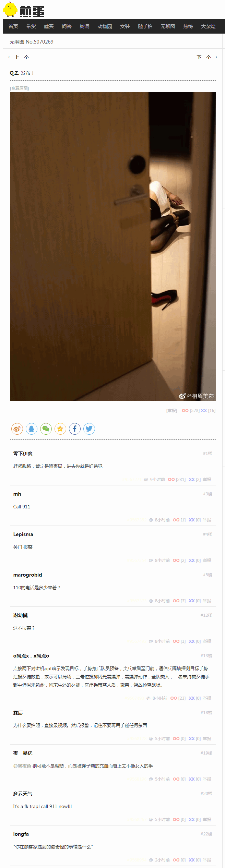This screenshot has height=868, width=225.
Task: Downvote XX on Lepisma's comment
Action: pyautogui.click(x=192, y=560)
